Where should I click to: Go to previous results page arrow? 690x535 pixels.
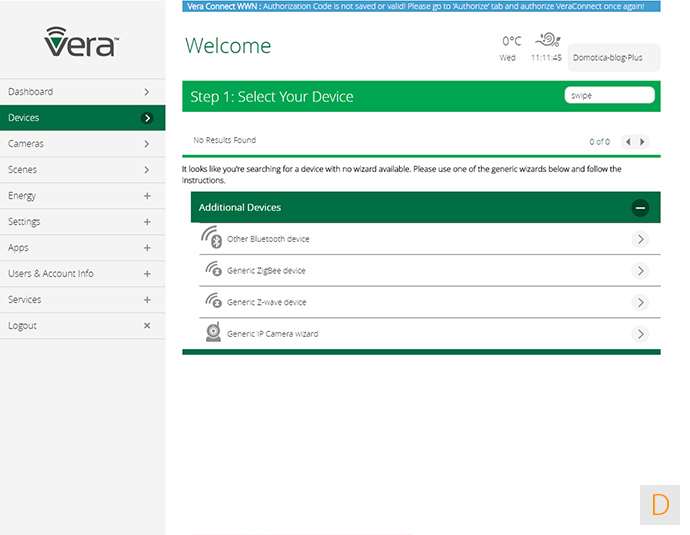628,142
